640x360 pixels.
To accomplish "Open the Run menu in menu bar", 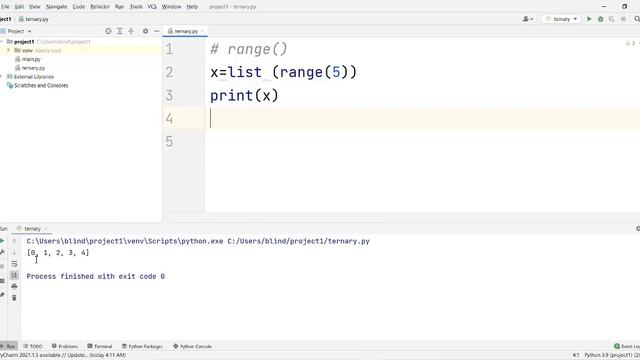I will click(x=119, y=7).
